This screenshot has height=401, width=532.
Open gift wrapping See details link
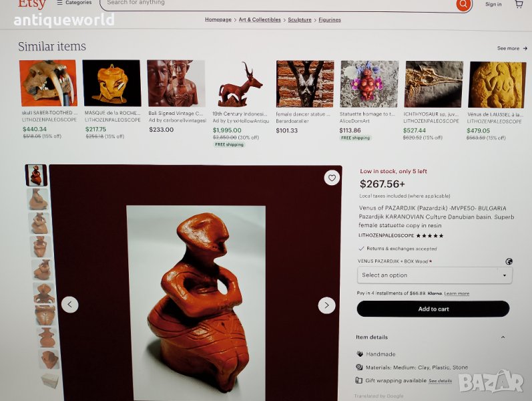point(440,381)
